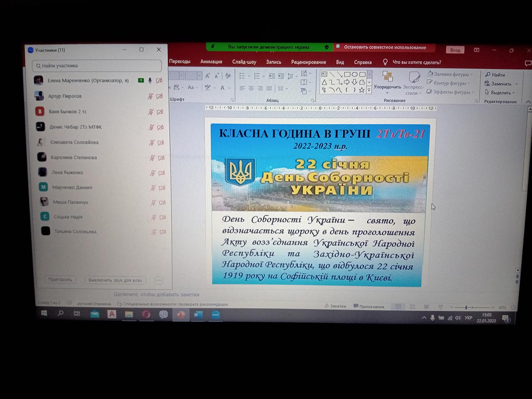This screenshot has width=532, height=399.
Task: Switch to Zoom in the taskbar
Action: pyautogui.click(x=215, y=315)
